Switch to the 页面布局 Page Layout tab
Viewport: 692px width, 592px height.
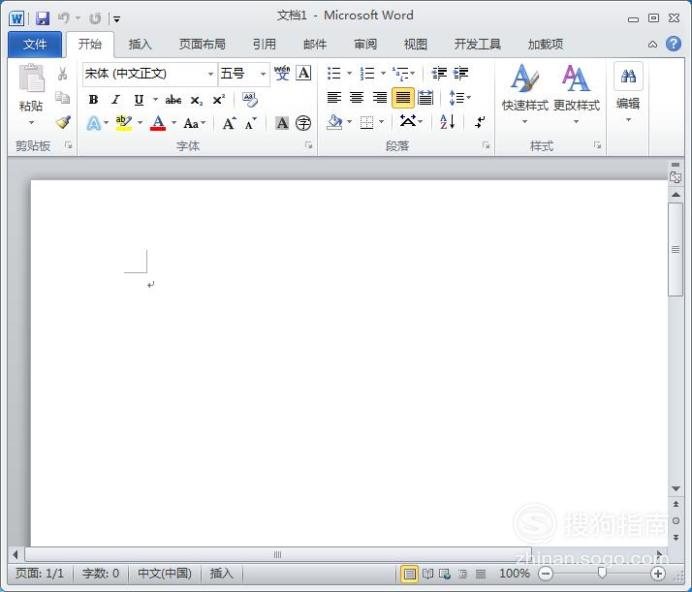[202, 44]
